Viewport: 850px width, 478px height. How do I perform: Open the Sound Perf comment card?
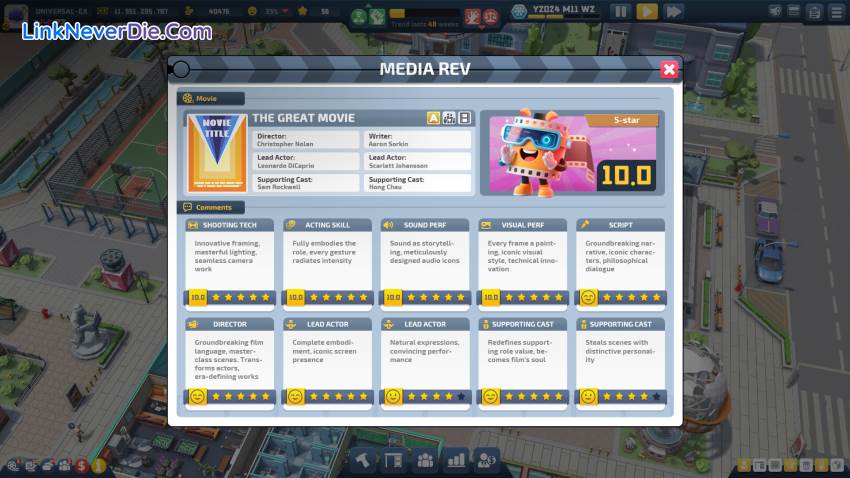(x=425, y=263)
